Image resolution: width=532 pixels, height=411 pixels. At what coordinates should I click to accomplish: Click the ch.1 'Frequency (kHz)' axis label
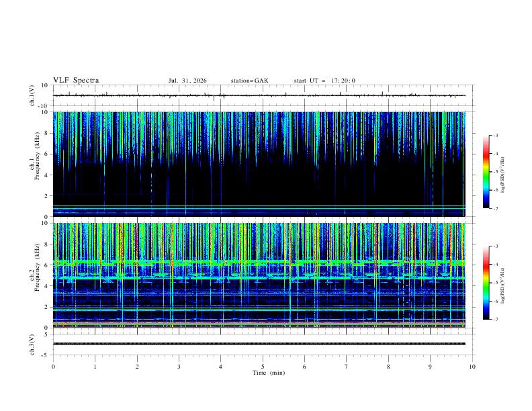(37, 155)
